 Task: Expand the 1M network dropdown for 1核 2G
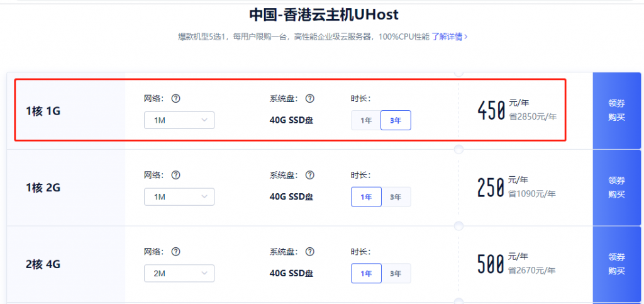[x=179, y=197]
